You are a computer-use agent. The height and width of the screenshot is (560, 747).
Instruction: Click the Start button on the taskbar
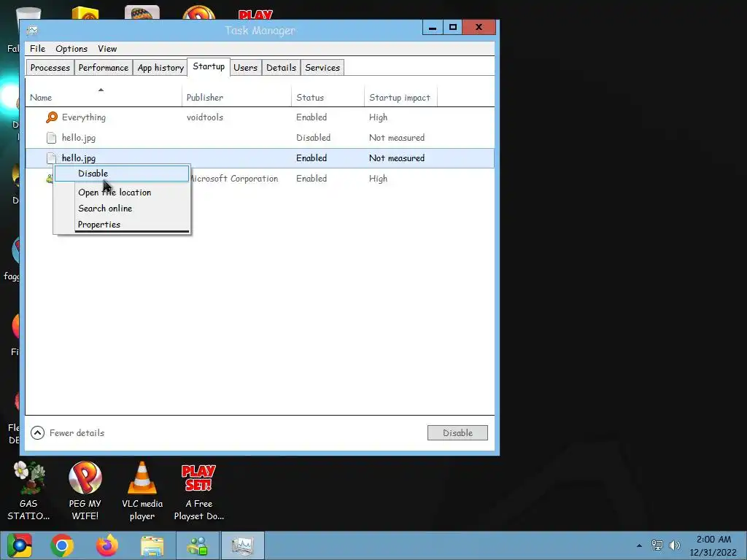[x=20, y=545]
